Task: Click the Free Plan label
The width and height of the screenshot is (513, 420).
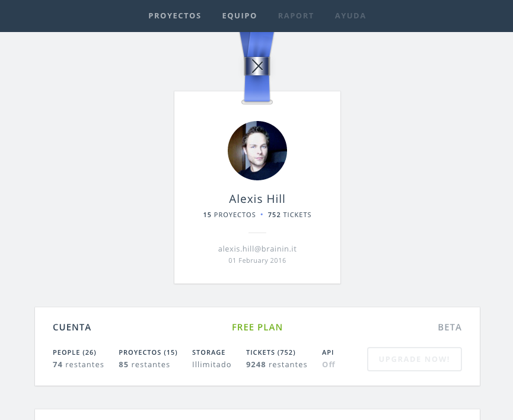Action: click(x=257, y=327)
